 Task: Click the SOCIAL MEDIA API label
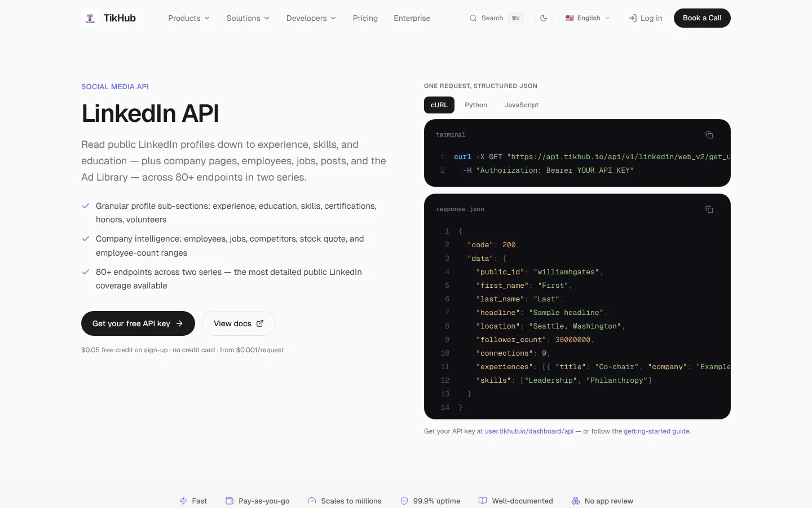pyautogui.click(x=115, y=86)
